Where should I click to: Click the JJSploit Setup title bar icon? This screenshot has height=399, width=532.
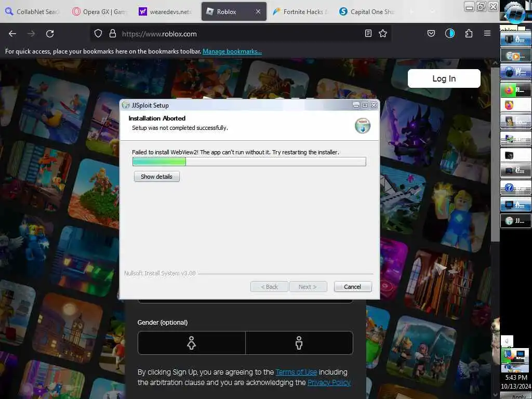click(126, 105)
